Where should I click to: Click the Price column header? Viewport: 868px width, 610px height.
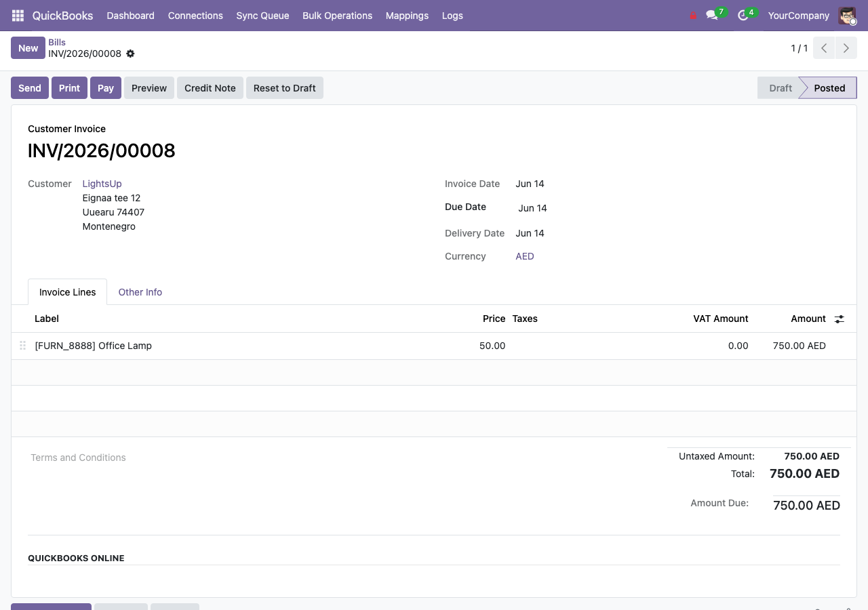(494, 319)
